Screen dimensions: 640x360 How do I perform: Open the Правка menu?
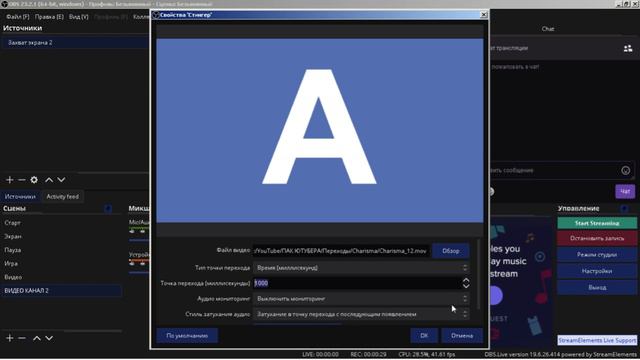[49, 17]
